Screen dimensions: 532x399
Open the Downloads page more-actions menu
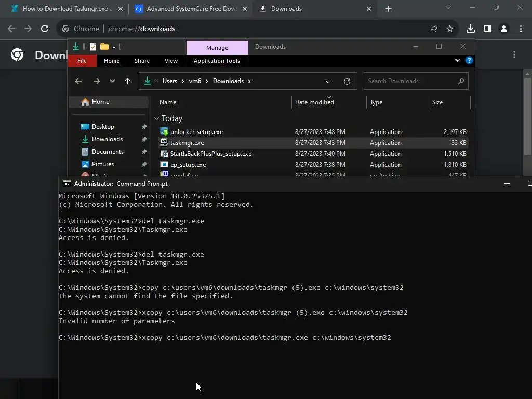(514, 55)
